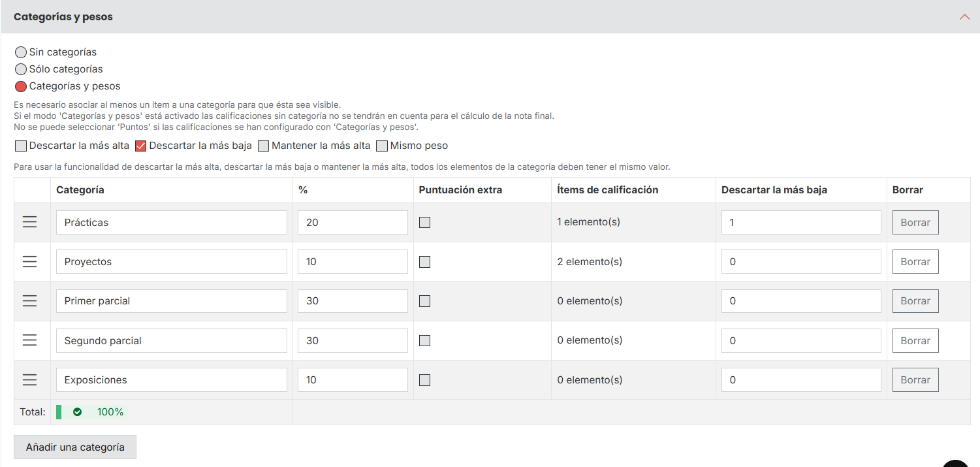Click the drag handle icon for Prácticas row
The height and width of the screenshot is (467, 980).
(29, 222)
